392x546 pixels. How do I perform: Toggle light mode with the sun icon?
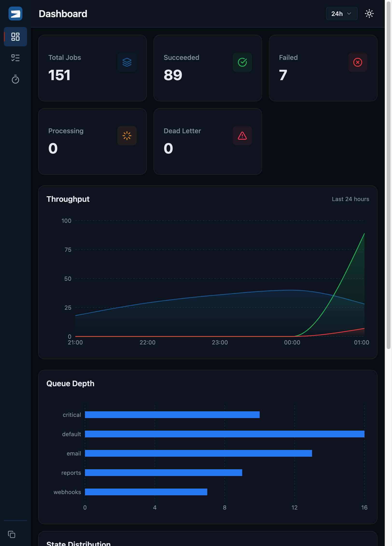pos(369,14)
